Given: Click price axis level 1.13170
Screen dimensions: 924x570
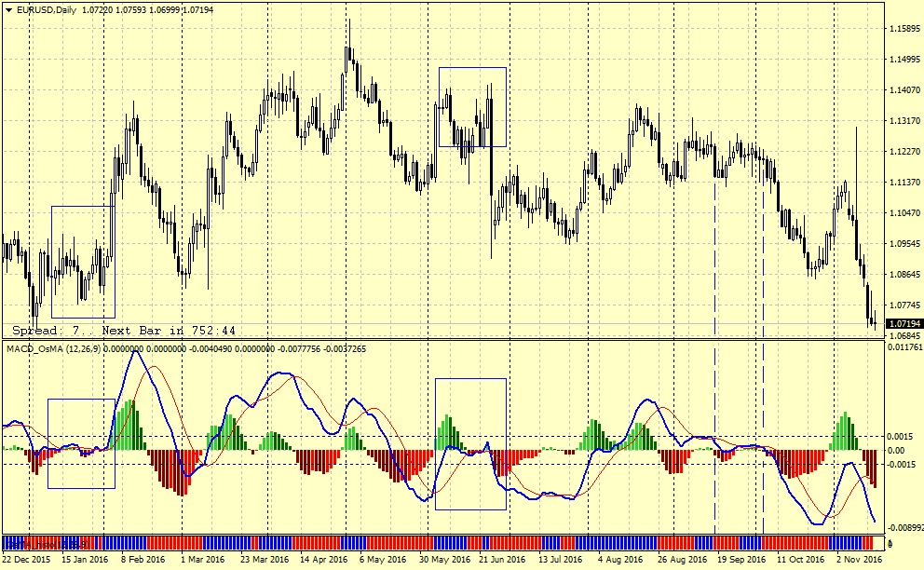Looking at the screenshot, I should [x=904, y=120].
